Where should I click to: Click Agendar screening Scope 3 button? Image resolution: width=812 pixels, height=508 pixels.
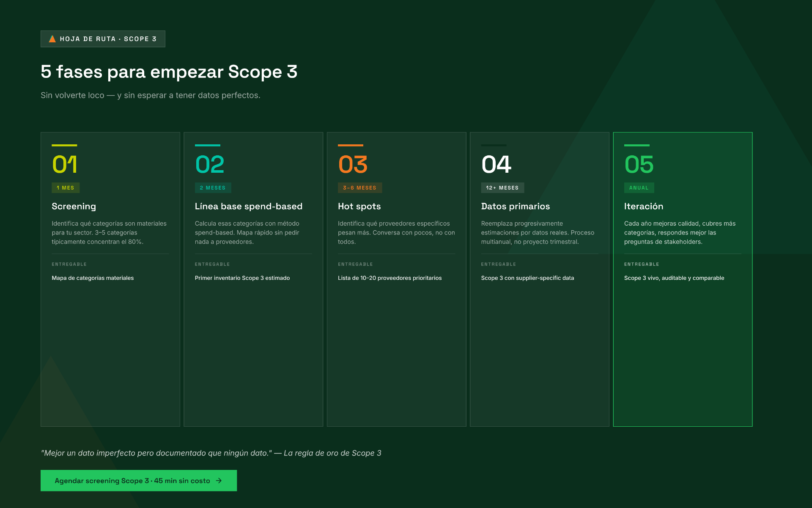139,480
